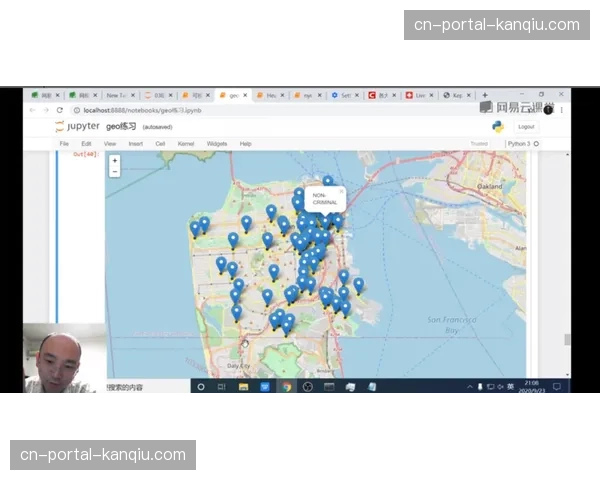The width and height of the screenshot is (600, 480).
Task: Go back in browser history
Action: [32, 110]
